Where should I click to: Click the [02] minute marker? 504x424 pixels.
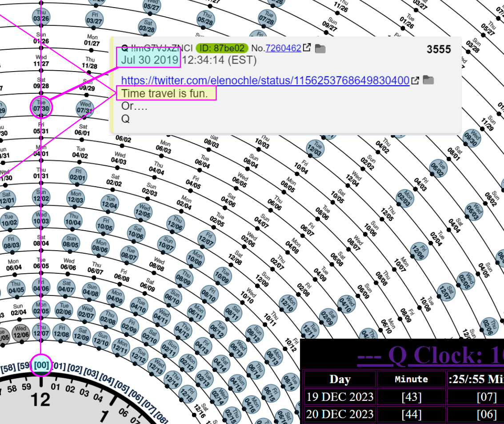pyautogui.click(x=75, y=369)
